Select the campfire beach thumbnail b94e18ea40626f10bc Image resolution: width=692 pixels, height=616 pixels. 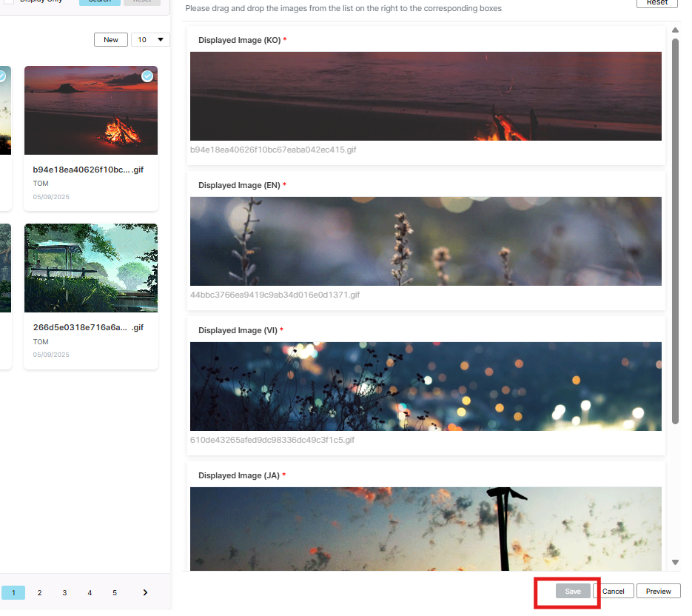coord(93,112)
